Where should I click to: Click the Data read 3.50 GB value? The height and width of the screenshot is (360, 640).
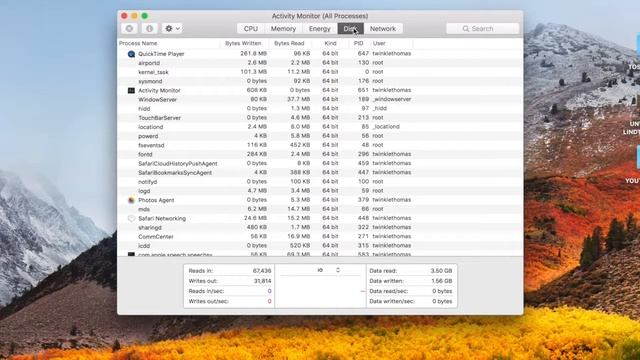[441, 271]
